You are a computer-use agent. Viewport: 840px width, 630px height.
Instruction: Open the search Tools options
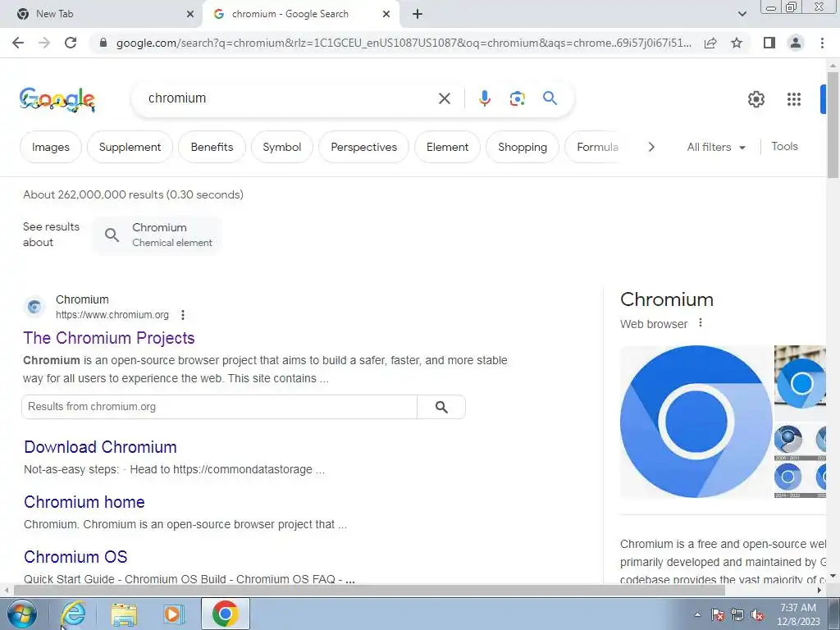[784, 146]
